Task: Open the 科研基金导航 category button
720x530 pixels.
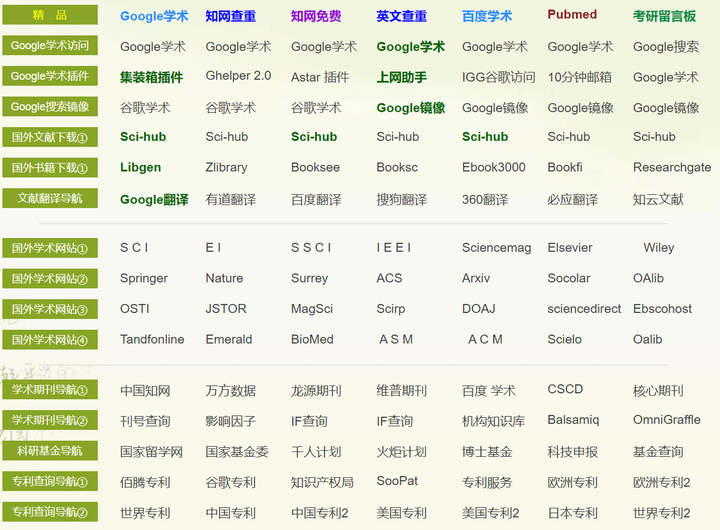Action: coord(50,451)
